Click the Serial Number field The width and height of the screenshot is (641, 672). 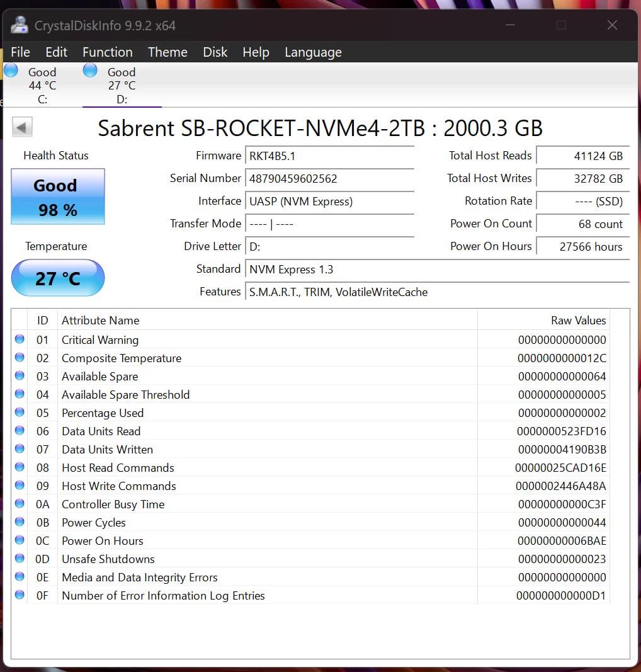[x=329, y=178]
